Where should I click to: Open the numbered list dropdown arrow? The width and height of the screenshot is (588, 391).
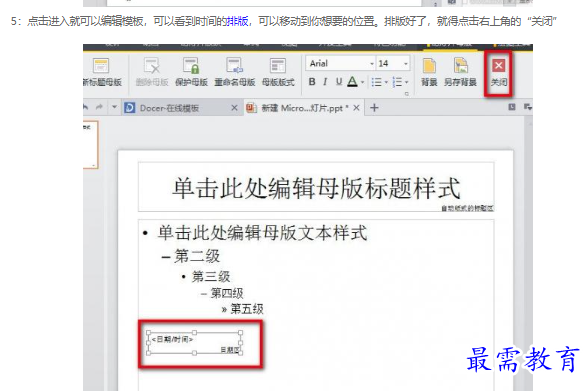pyautogui.click(x=406, y=82)
